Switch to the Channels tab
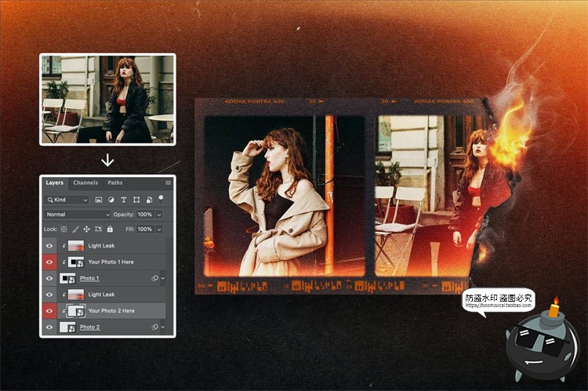Screen dimensions: 588x391 [85, 183]
